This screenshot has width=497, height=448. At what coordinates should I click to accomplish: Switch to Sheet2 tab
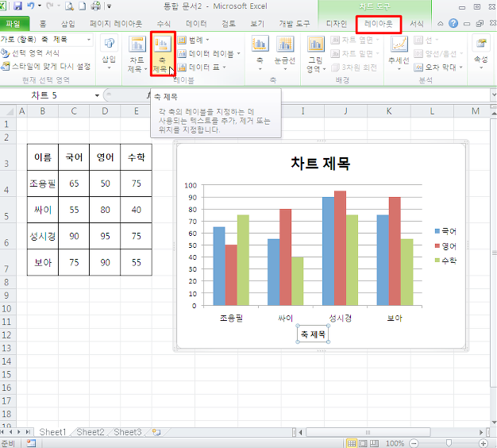click(x=91, y=432)
